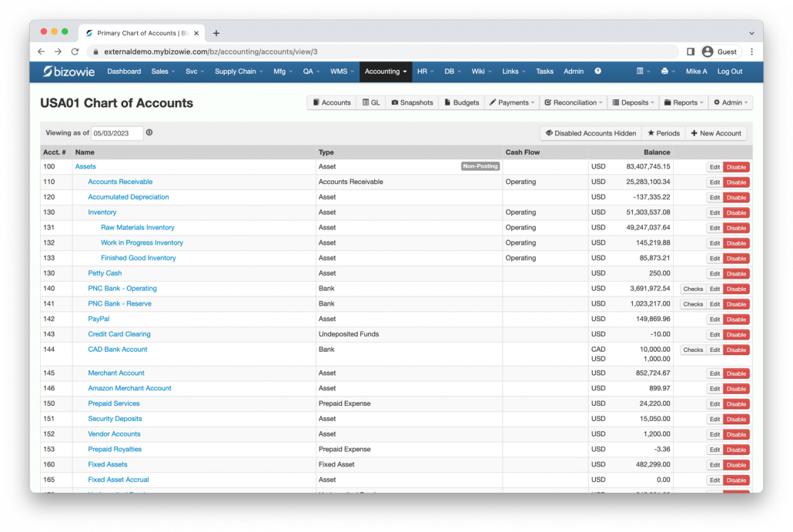
Task: Expand the Payments dropdown
Action: click(513, 102)
